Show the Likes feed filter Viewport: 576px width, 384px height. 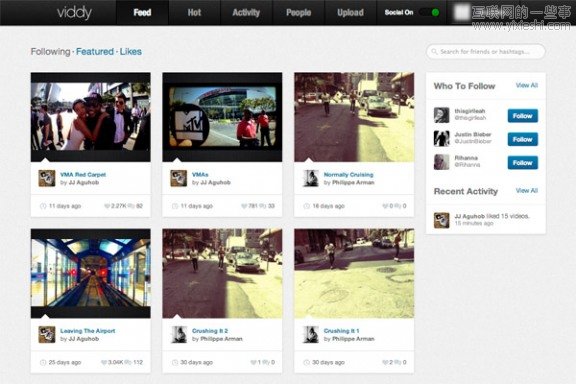(130, 51)
